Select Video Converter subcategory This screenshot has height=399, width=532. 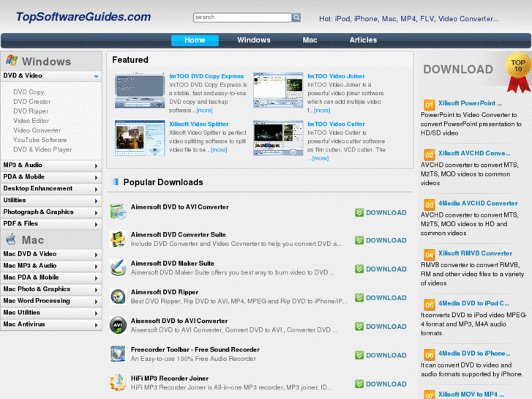tap(37, 130)
